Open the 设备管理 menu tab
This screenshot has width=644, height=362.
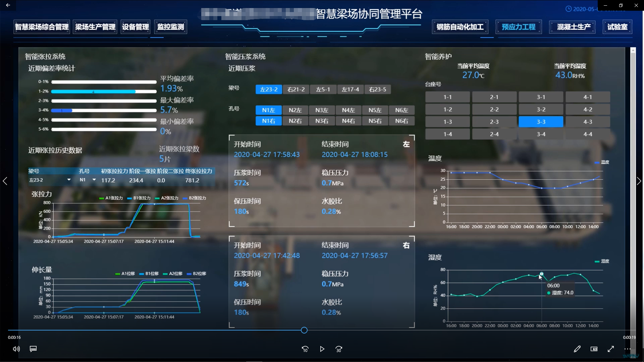[136, 27]
